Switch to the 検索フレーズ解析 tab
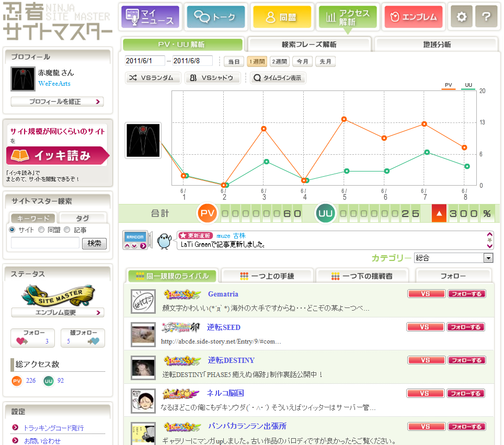This screenshot has width=504, height=445. coord(309,44)
